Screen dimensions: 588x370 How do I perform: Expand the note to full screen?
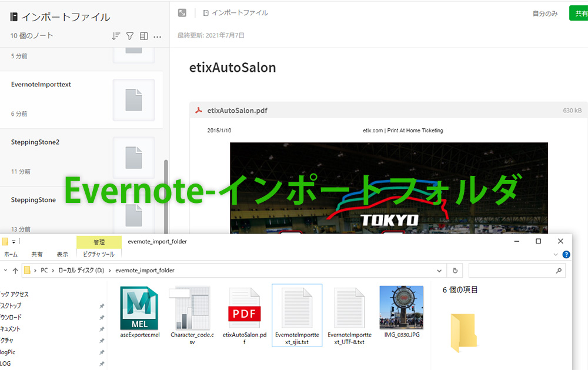pos(182,13)
